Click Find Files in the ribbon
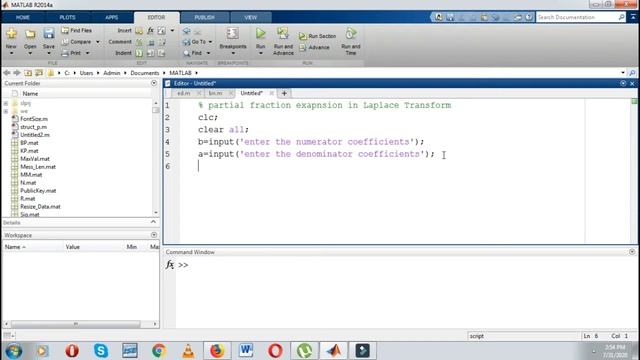The width and height of the screenshot is (640, 360). [x=77, y=31]
